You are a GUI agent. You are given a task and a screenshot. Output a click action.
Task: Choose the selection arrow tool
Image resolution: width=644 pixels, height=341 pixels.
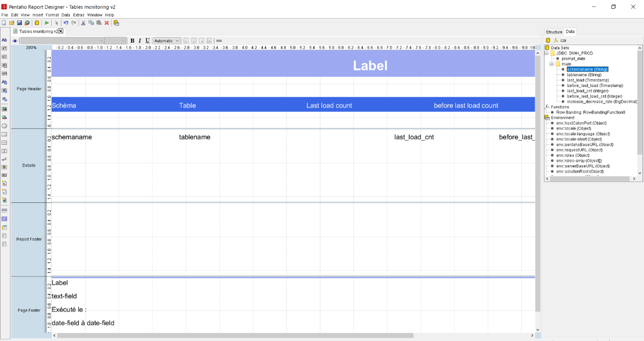56,22
